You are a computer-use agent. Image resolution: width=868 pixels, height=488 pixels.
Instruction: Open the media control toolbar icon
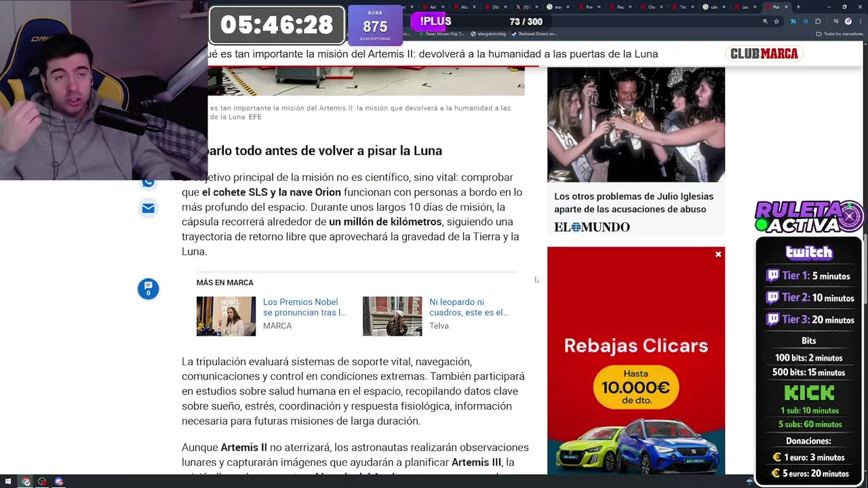pyautogui.click(x=835, y=22)
